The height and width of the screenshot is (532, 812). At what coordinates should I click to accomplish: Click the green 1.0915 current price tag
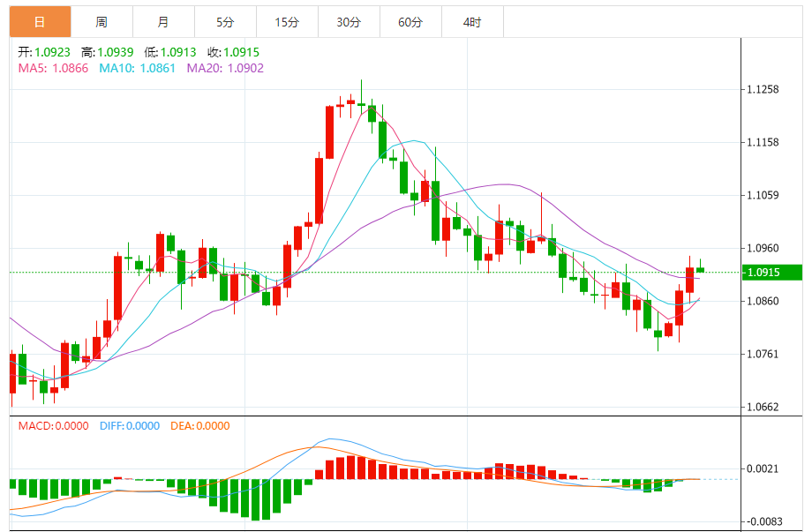pos(772,273)
